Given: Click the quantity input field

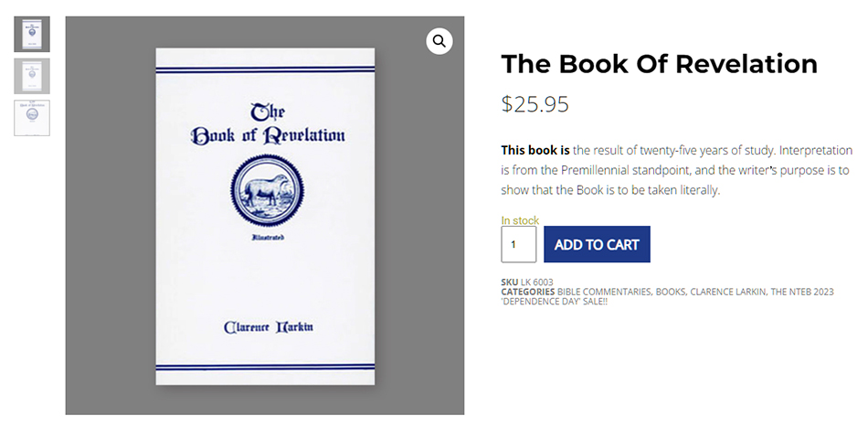Looking at the screenshot, I should click(x=519, y=244).
